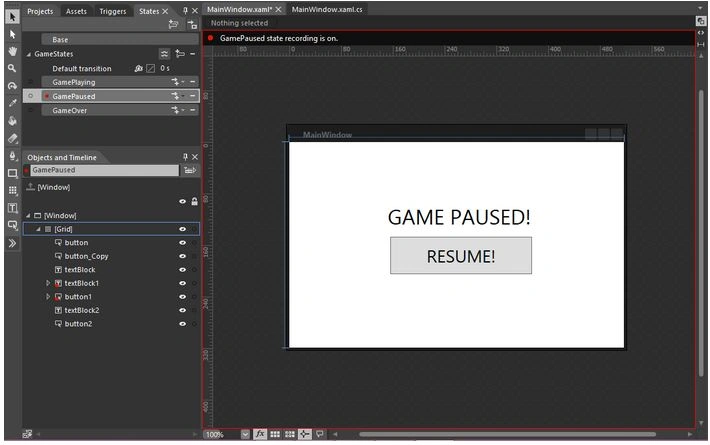
Task: Delete the GamePaused state
Action: [192, 96]
